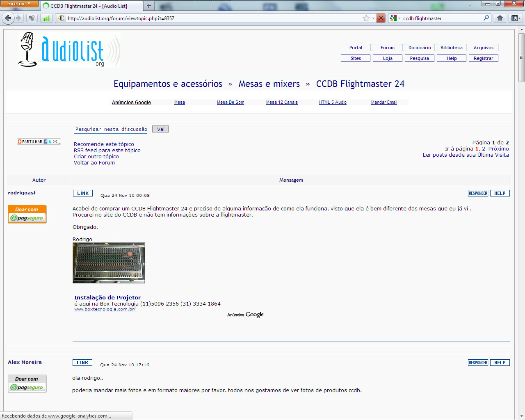Screen dimensions: 525x420
Task: Open the Firefox application menu
Action: point(19,4)
